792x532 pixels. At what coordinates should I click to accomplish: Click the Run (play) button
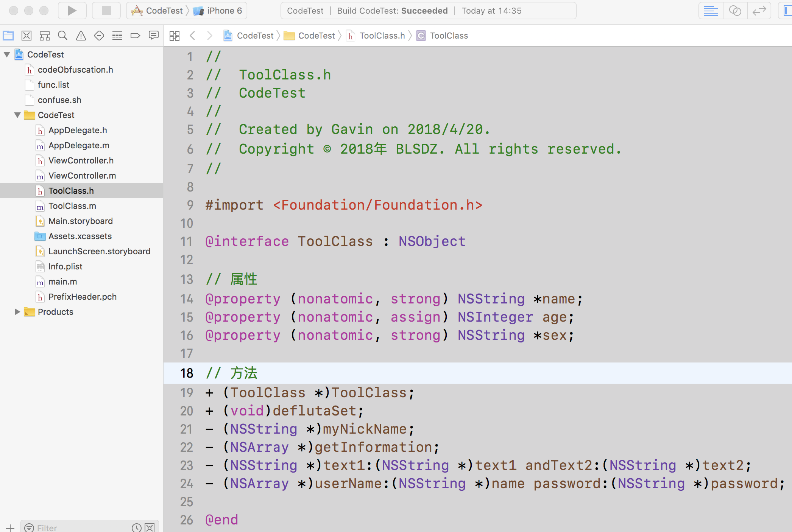(72, 11)
